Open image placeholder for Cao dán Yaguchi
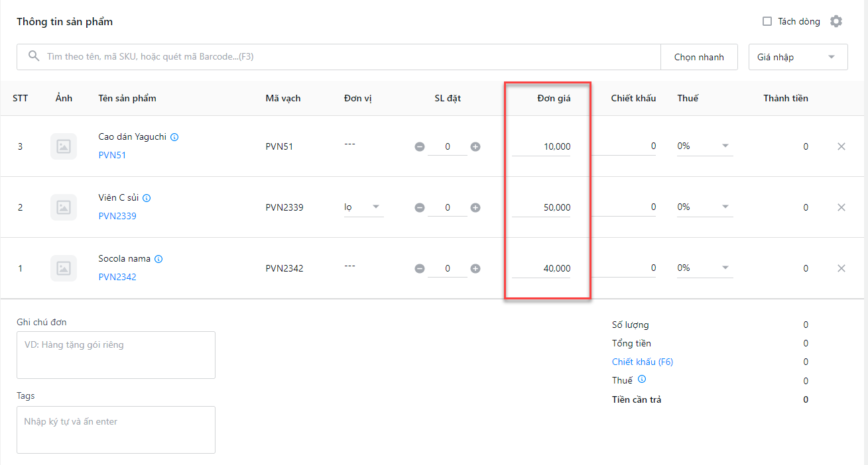Viewport: 868px width, 465px height. click(64, 146)
